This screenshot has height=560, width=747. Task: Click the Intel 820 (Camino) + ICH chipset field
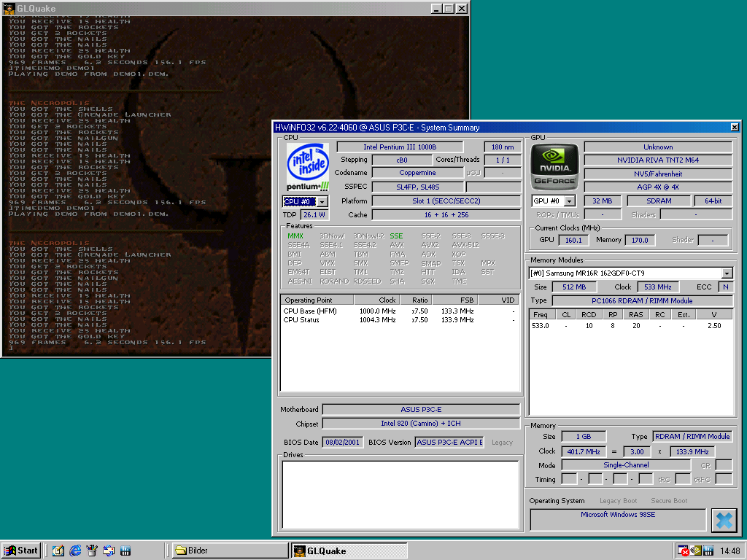(x=421, y=424)
